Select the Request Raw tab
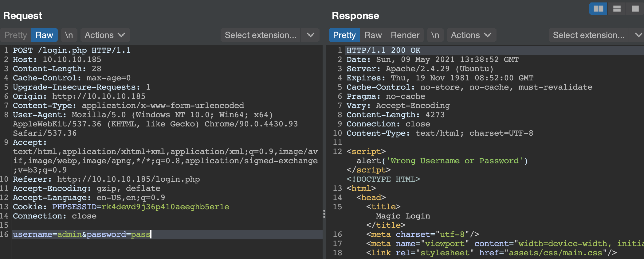Image resolution: width=644 pixels, height=259 pixels. (x=44, y=35)
